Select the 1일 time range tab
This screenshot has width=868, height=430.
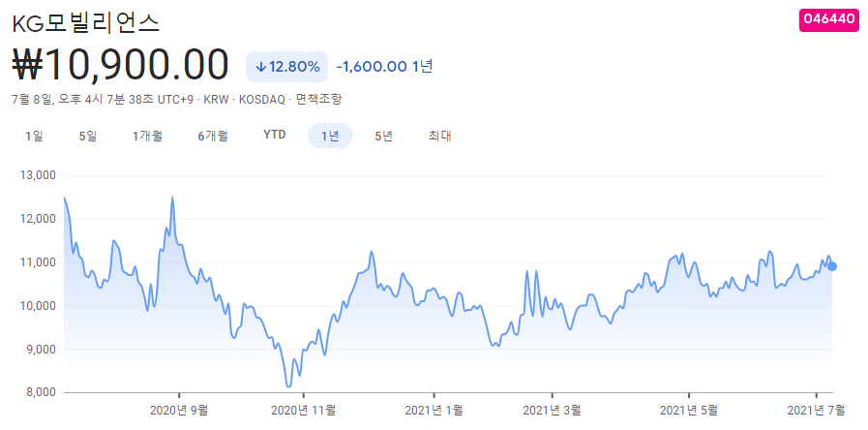tap(34, 136)
